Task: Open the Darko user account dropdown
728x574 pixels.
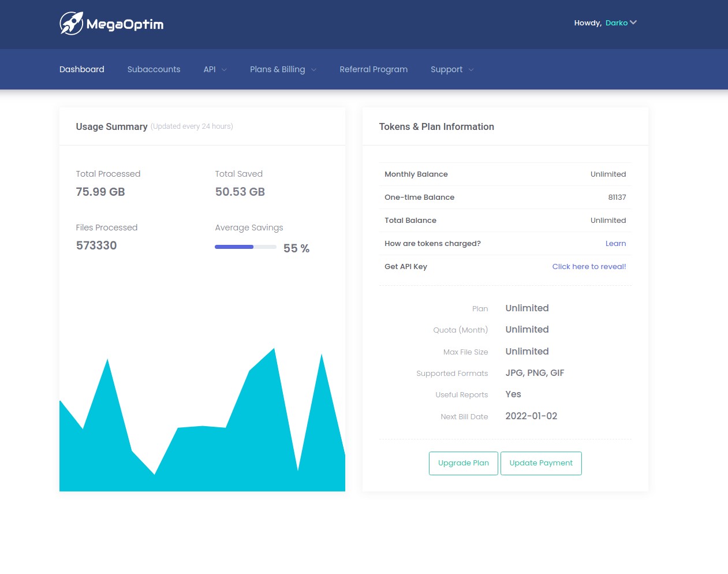Action: pos(616,23)
